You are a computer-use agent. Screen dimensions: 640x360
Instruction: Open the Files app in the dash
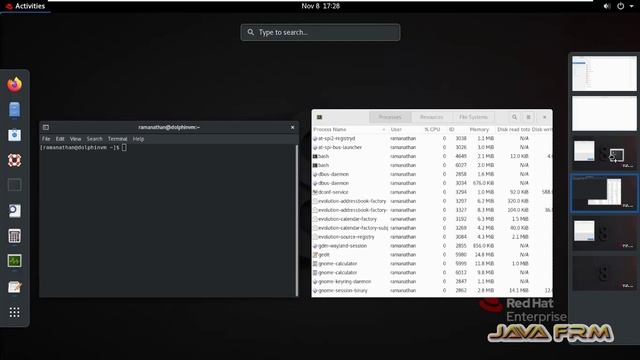[14, 110]
